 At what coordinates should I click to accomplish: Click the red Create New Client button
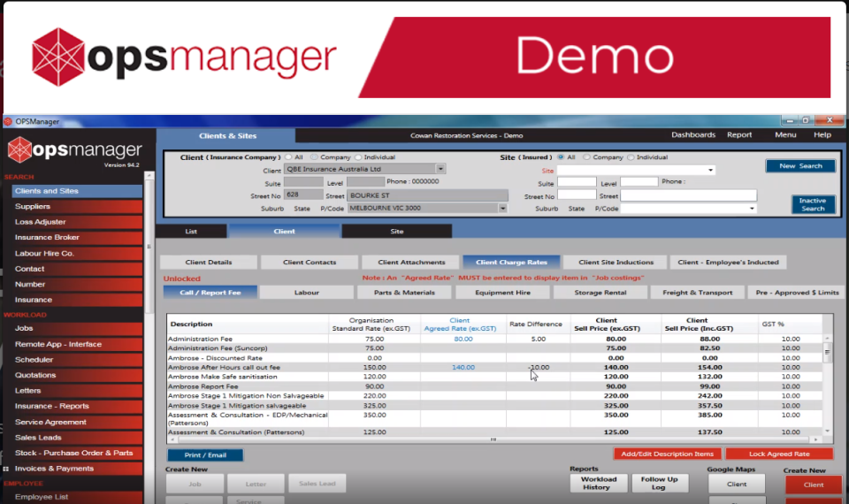pyautogui.click(x=814, y=485)
